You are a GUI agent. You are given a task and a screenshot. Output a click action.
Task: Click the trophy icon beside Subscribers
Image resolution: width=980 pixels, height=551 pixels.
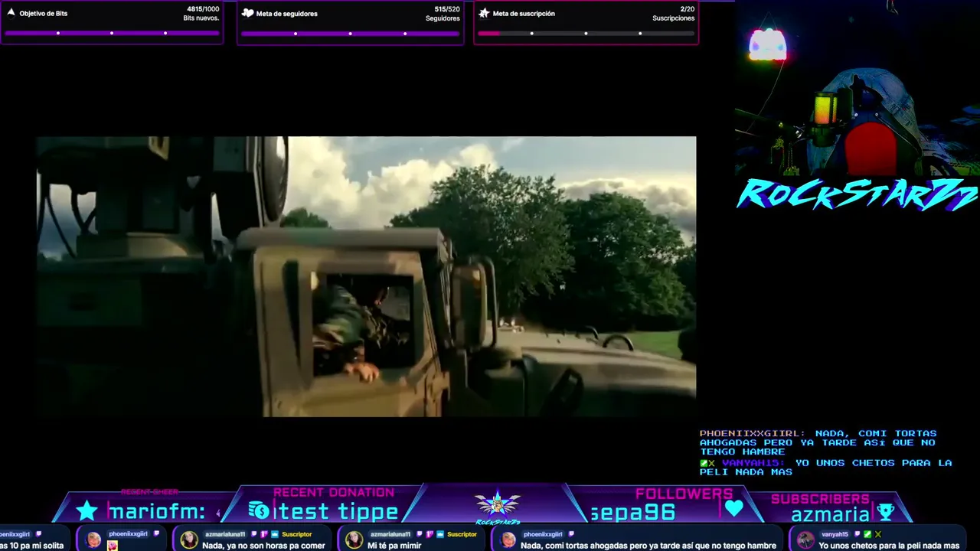pyautogui.click(x=886, y=512)
